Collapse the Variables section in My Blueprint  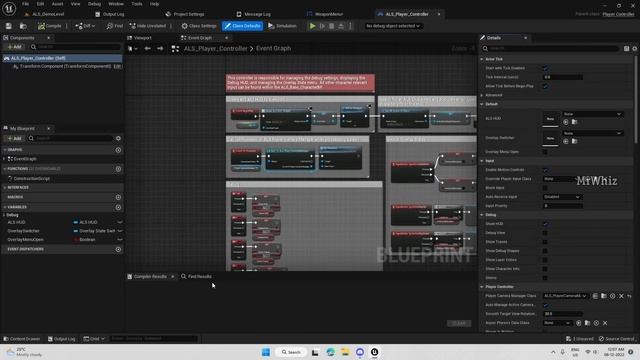(x=5, y=207)
